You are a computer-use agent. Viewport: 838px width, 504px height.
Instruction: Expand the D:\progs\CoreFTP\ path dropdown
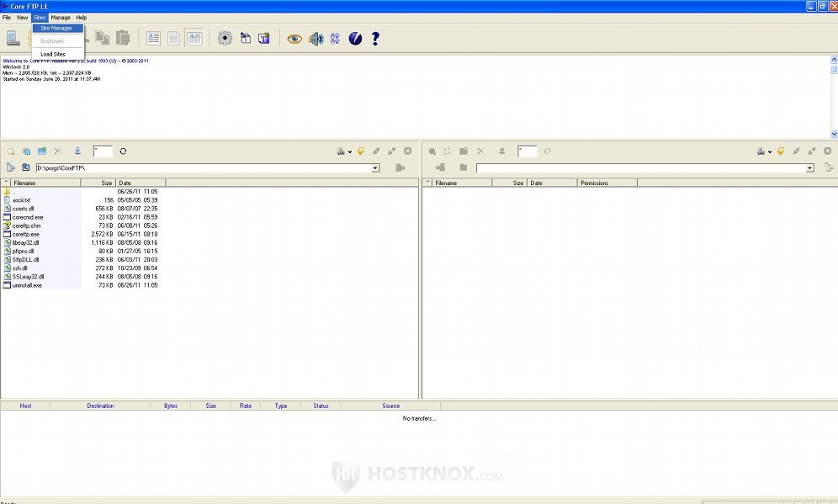click(376, 167)
